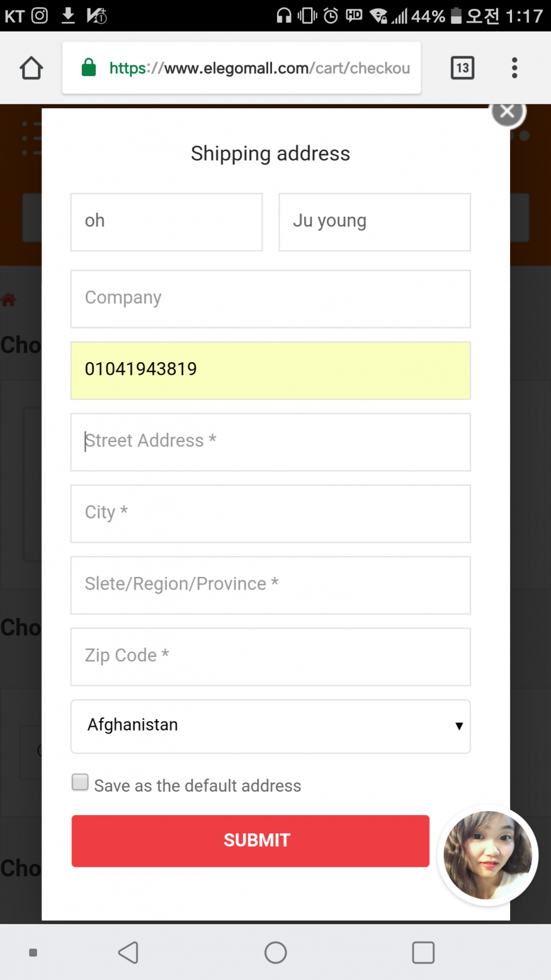Submit the shipping address form
Viewport: 551px width, 980px height.
(250, 840)
